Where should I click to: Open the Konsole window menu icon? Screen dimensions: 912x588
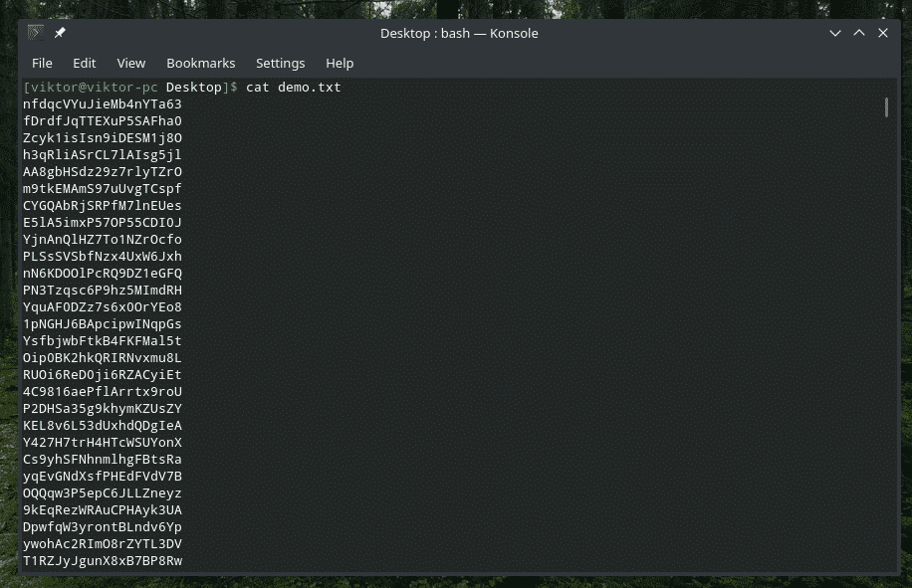click(x=36, y=33)
